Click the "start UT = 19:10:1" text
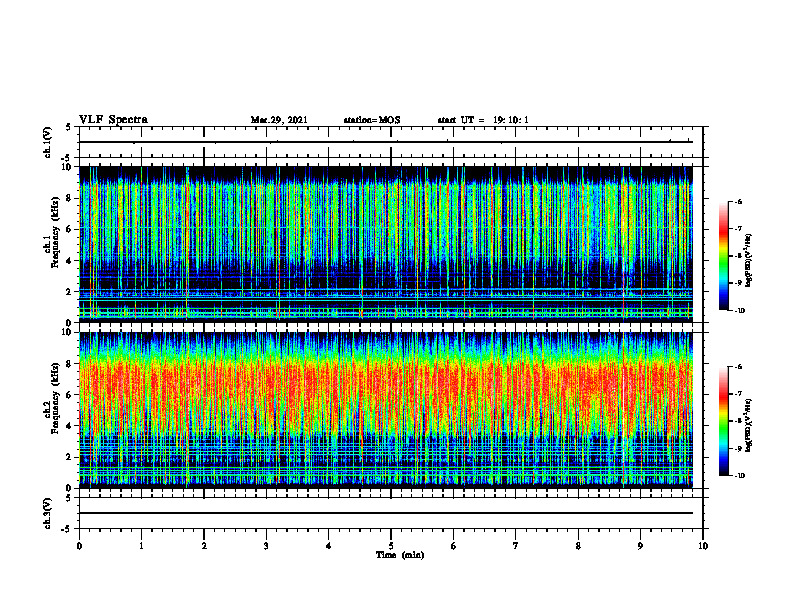 click(483, 120)
